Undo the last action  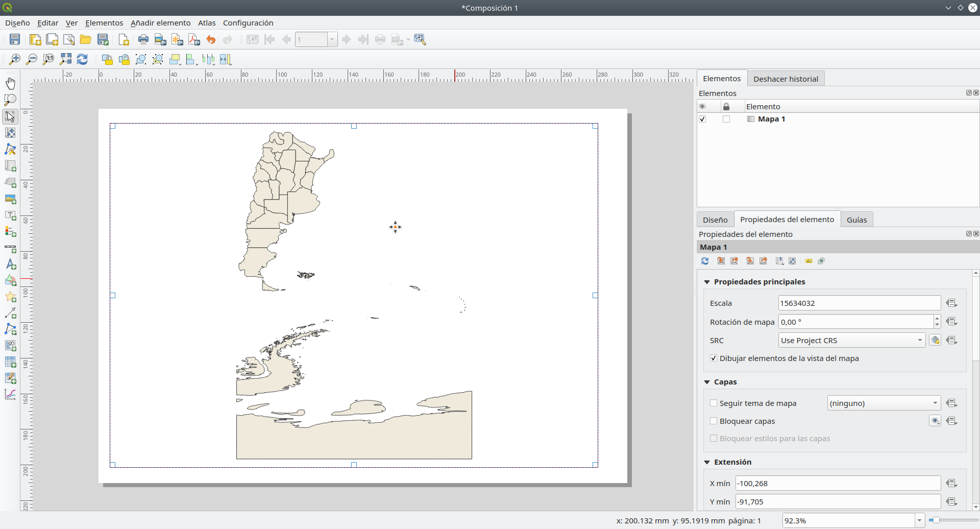coord(211,39)
